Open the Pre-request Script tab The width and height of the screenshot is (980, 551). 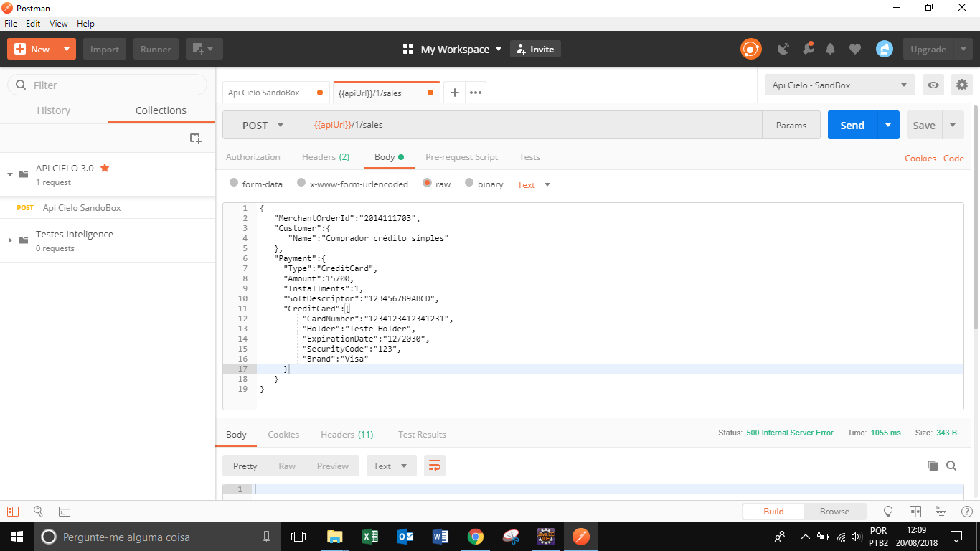(x=462, y=156)
